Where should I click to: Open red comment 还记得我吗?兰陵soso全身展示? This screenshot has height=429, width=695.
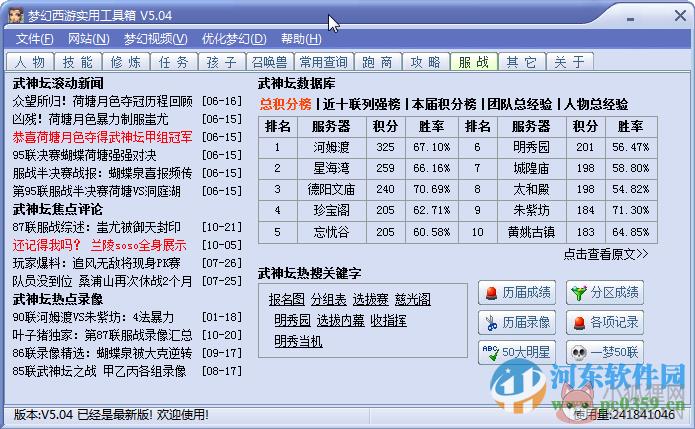coord(99,246)
